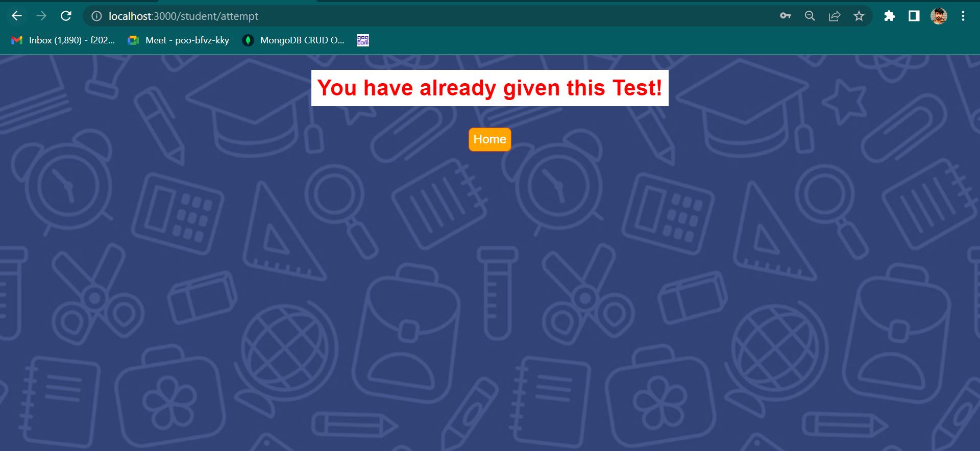980x451 pixels.
Task: Open saved passwords key icon
Action: click(x=786, y=16)
